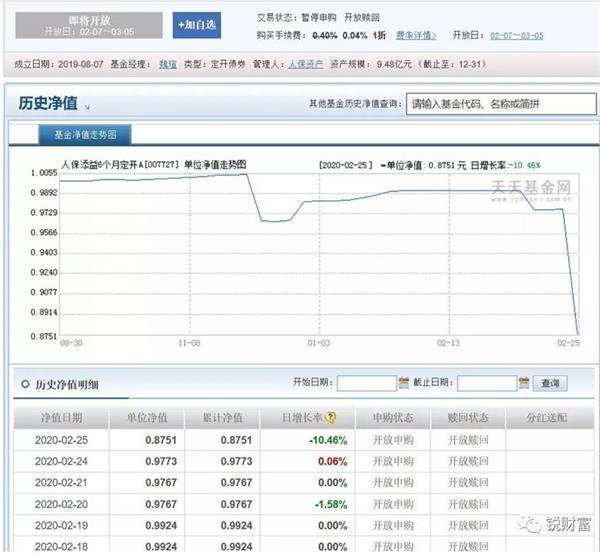600x557 pixels.
Task: Click 成立日期 2019-08-07 text
Action: pyautogui.click(x=59, y=64)
